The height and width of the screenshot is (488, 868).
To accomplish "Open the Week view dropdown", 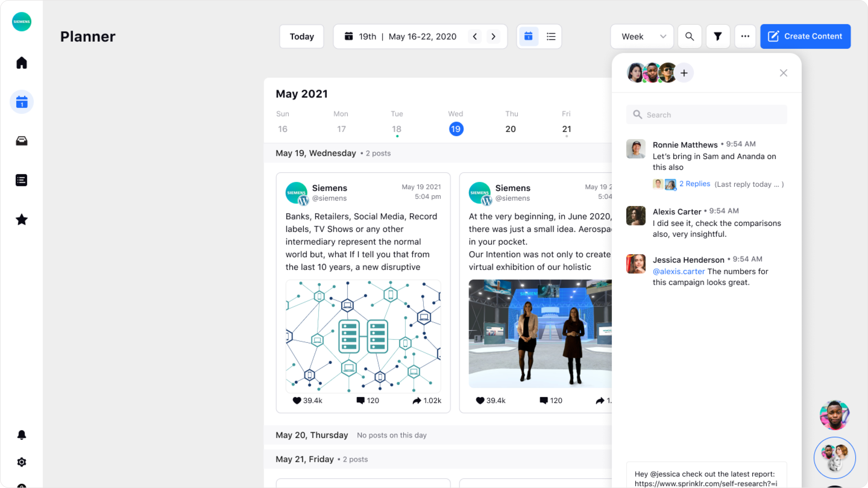I will 642,36.
